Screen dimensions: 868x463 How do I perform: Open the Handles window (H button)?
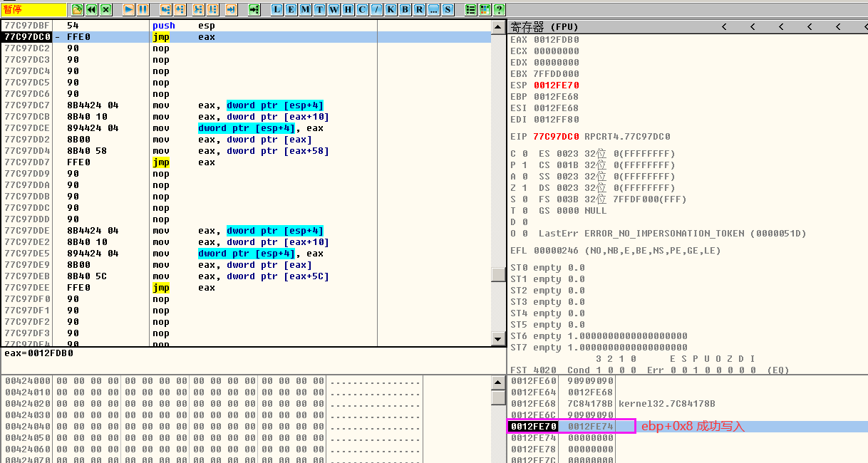pyautogui.click(x=348, y=9)
